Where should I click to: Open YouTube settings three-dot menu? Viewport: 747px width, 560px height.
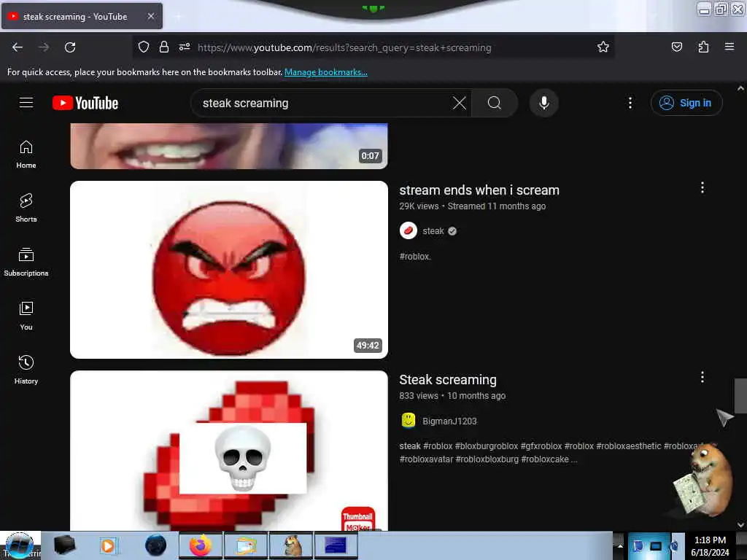click(x=630, y=103)
